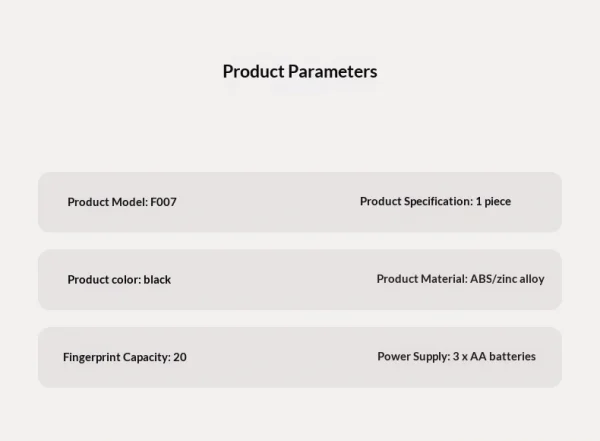Image resolution: width=600 pixels, height=441 pixels.
Task: Select the F007 model number value
Action: (164, 202)
